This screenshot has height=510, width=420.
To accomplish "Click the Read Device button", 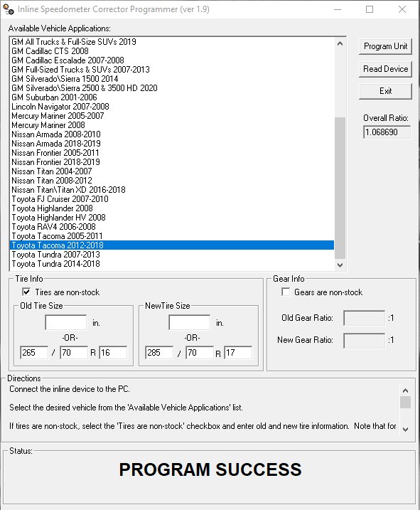I will (385, 69).
